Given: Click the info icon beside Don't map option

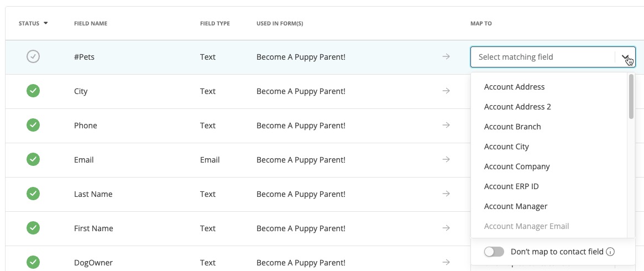Looking at the screenshot, I should click(x=610, y=252).
